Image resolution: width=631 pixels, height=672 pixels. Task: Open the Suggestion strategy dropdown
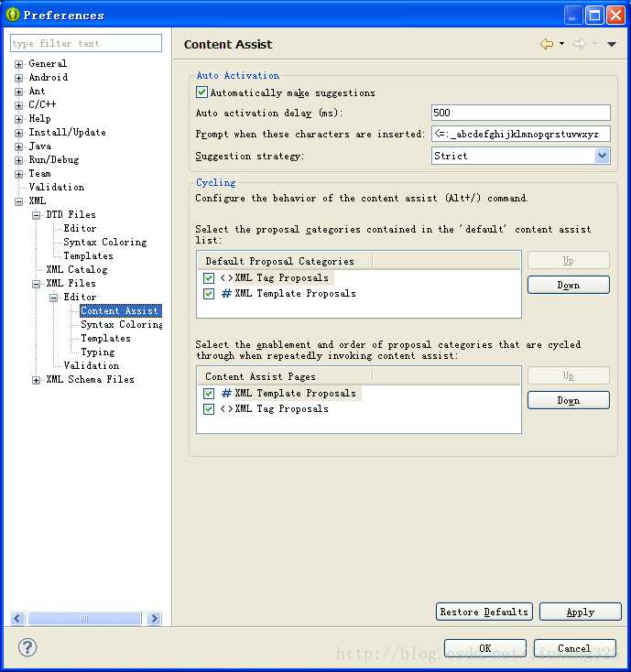click(602, 156)
